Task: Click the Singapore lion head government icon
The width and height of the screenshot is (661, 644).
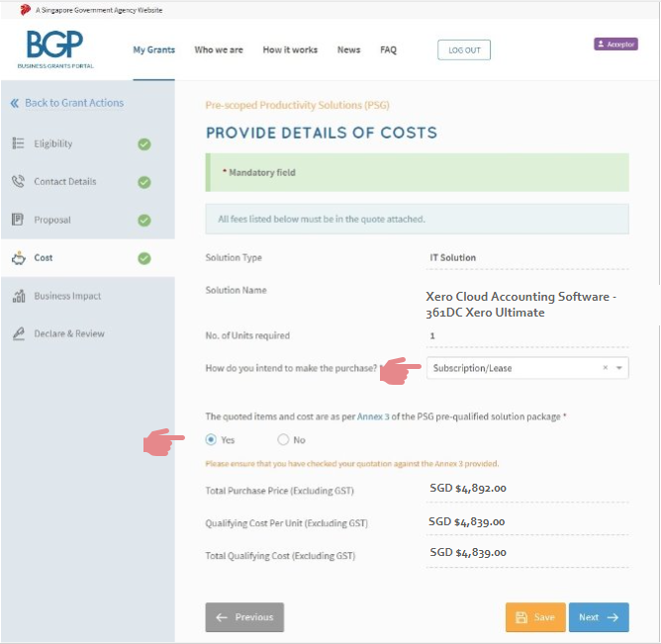Action: [26, 10]
